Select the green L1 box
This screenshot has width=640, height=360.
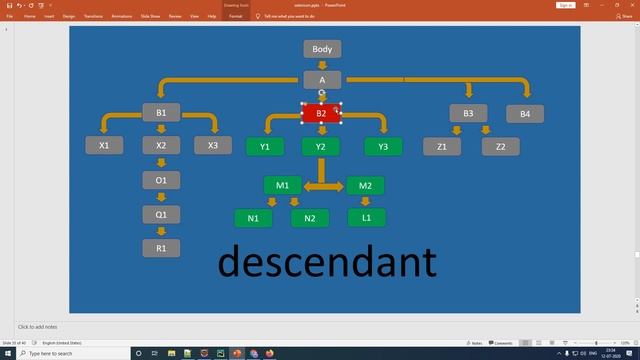click(x=367, y=218)
